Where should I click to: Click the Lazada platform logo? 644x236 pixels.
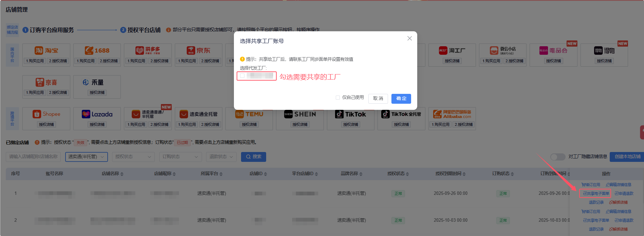click(x=97, y=114)
